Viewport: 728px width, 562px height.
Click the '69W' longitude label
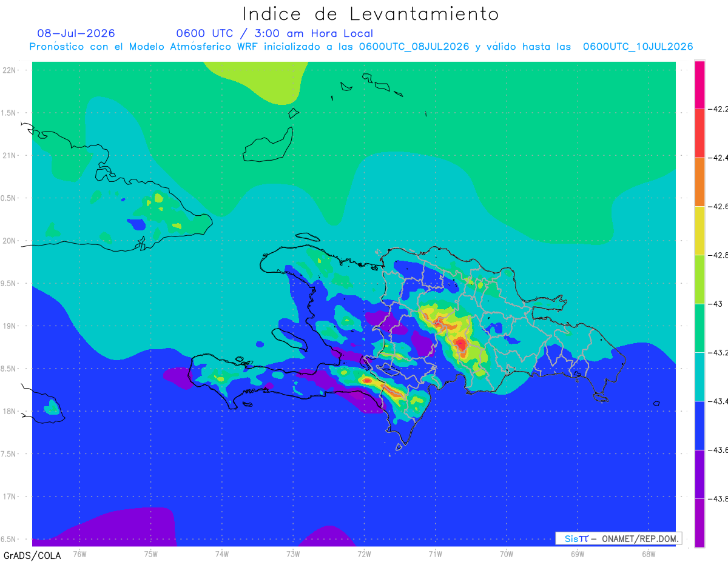click(x=578, y=553)
